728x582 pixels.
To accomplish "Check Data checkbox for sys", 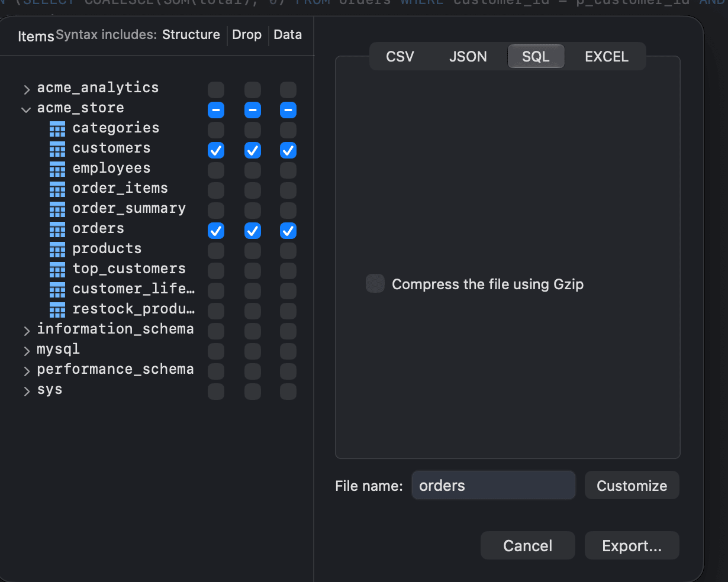I will 288,392.
